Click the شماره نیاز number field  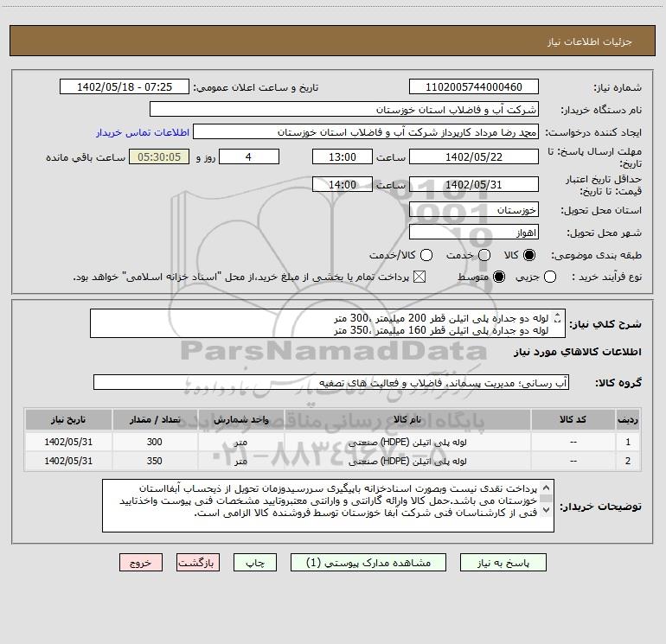(474, 87)
